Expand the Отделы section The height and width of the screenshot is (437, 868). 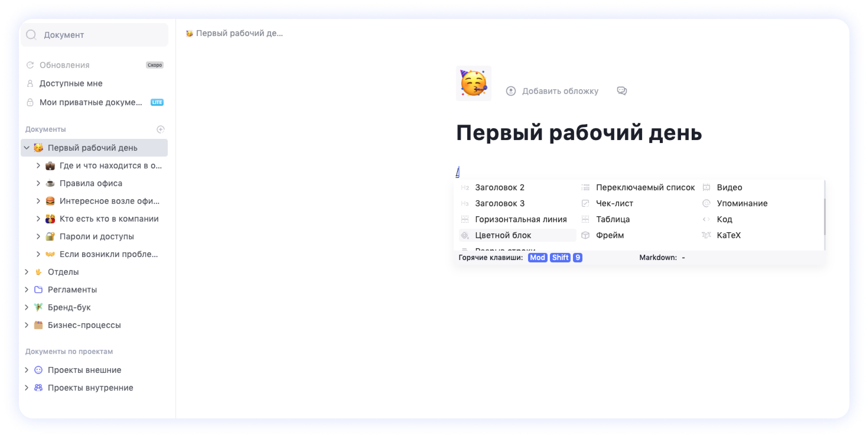(27, 272)
